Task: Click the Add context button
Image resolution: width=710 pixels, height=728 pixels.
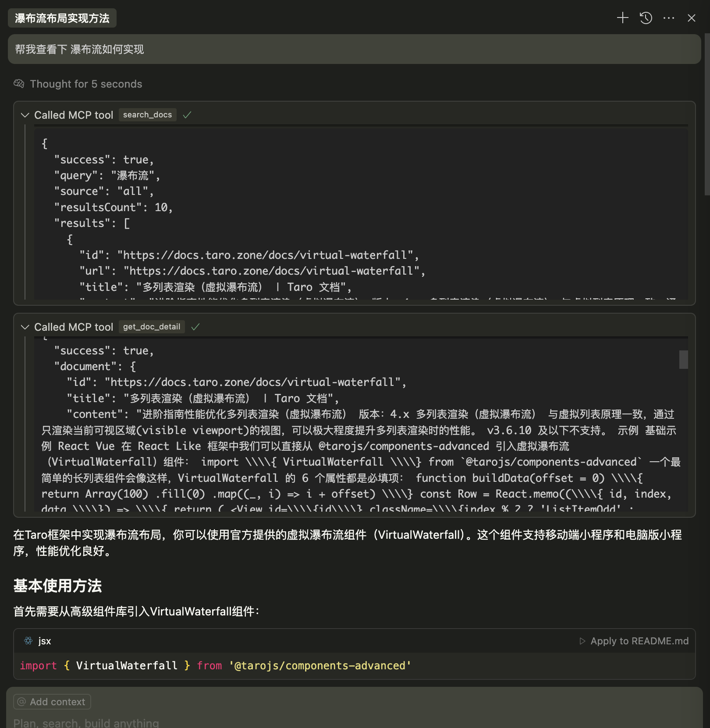Action: 52,702
